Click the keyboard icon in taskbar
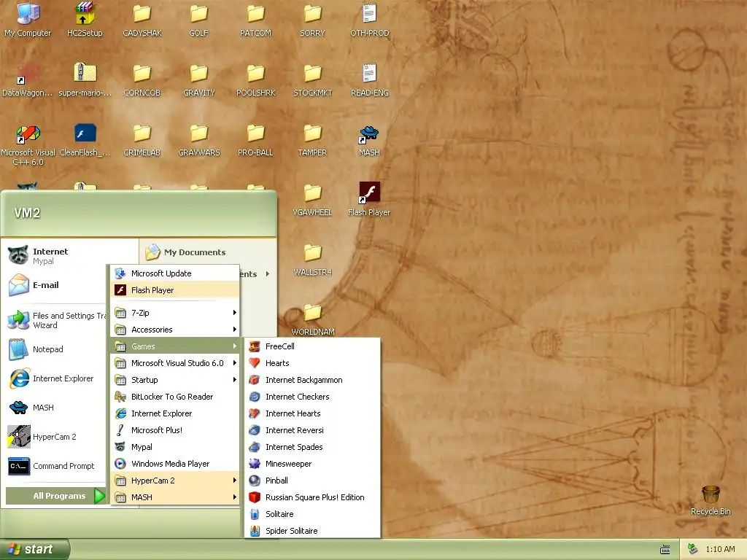Image resolution: width=747 pixels, height=560 pixels. [665, 550]
